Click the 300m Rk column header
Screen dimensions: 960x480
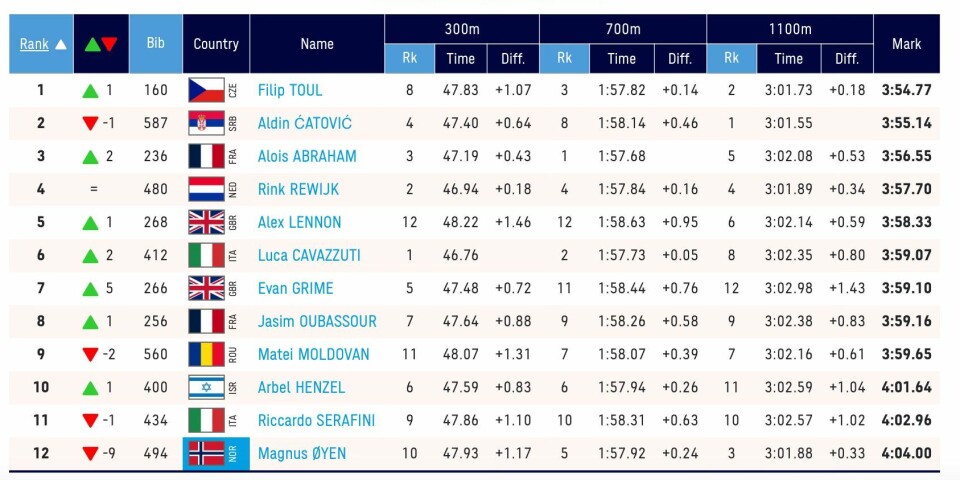(409, 59)
